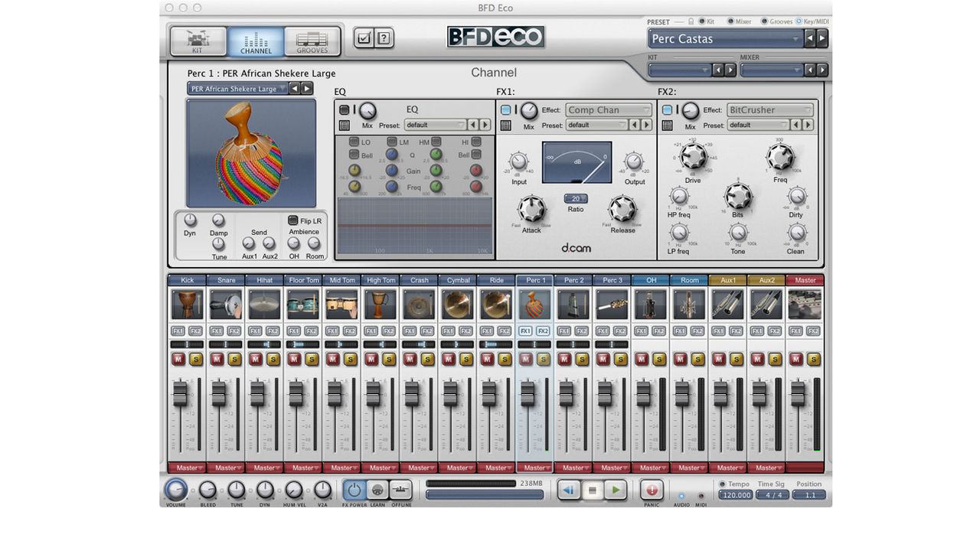Screen dimensions: 980x551
Task: Open FX2 slot on the Perc 1 channel
Action: (x=543, y=331)
